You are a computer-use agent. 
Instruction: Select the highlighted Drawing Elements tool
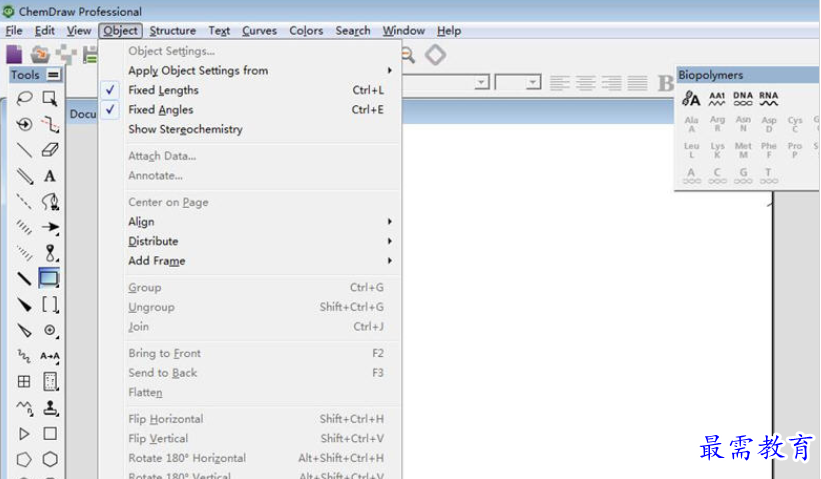[x=49, y=278]
